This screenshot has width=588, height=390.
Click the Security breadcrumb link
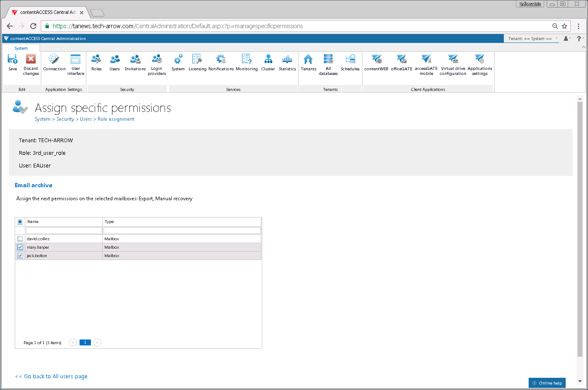point(65,119)
